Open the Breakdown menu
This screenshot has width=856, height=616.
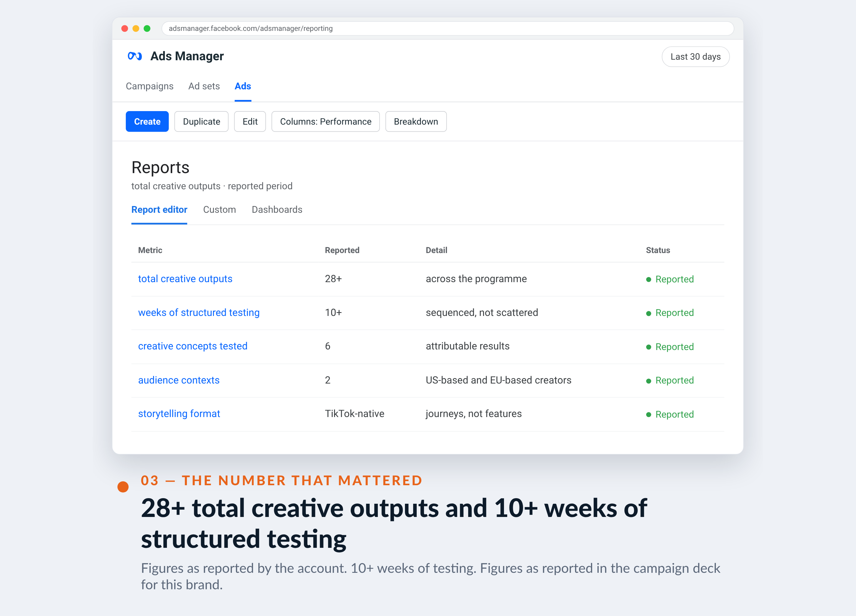point(416,122)
